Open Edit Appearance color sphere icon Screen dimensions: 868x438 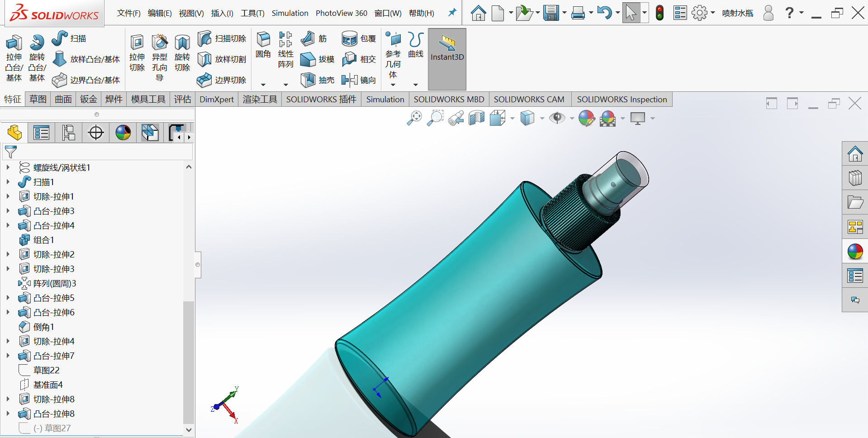point(587,119)
